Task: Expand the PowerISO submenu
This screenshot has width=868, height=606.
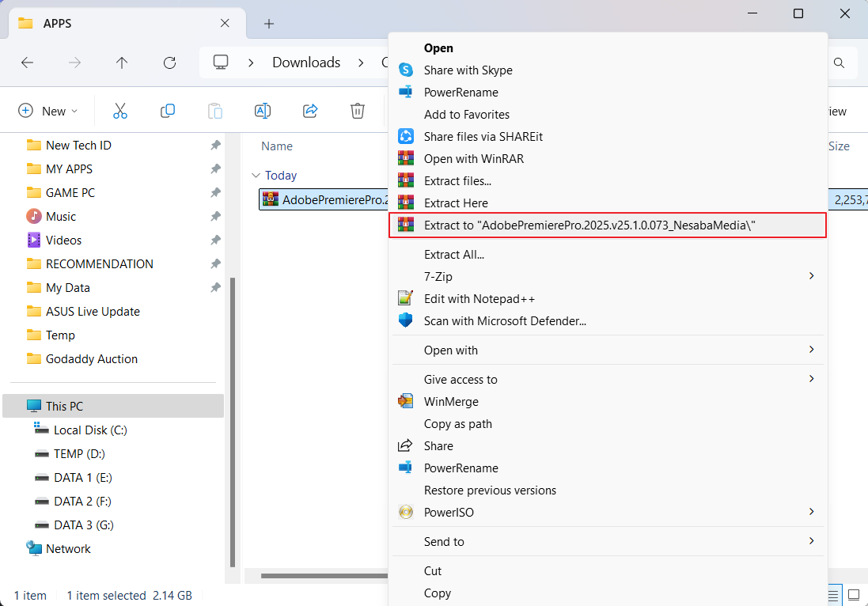Action: pos(812,511)
